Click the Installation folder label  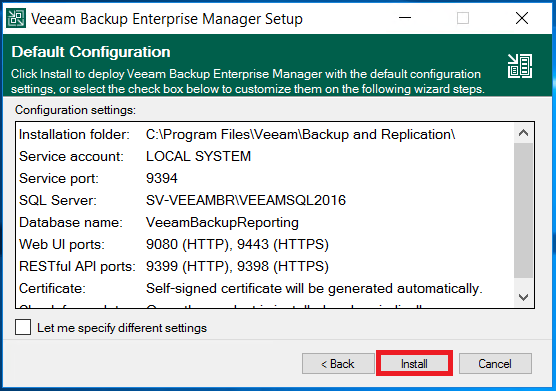tap(74, 135)
